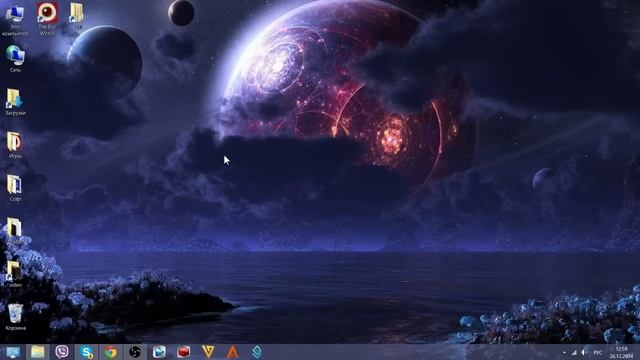
Task: Open the teal diamond app in taskbar
Action: coord(257,352)
